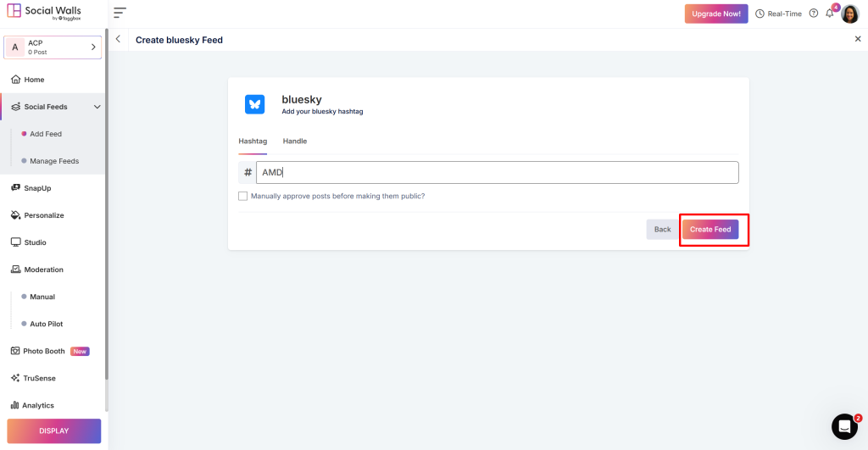This screenshot has height=450, width=868.
Task: Open the Home menu item
Action: tap(34, 80)
